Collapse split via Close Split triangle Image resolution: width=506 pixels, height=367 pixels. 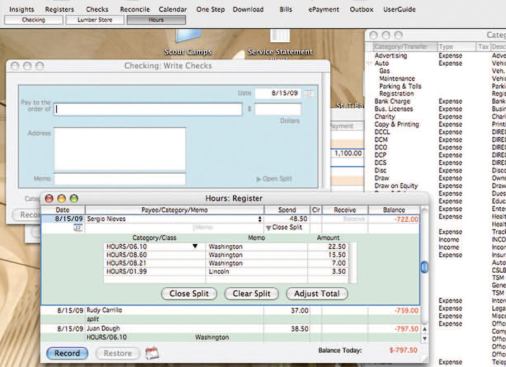(268, 228)
